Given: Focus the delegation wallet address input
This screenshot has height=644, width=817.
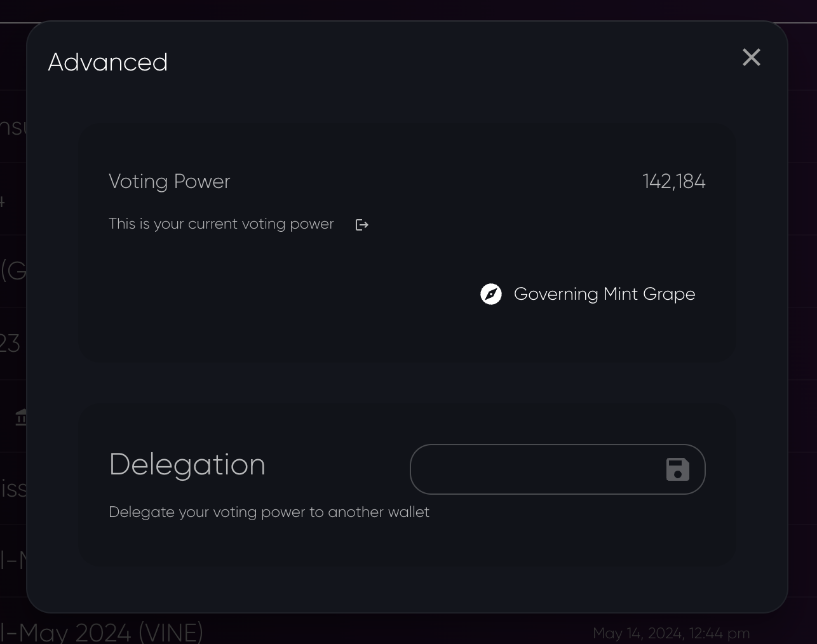Looking at the screenshot, I should (x=534, y=469).
